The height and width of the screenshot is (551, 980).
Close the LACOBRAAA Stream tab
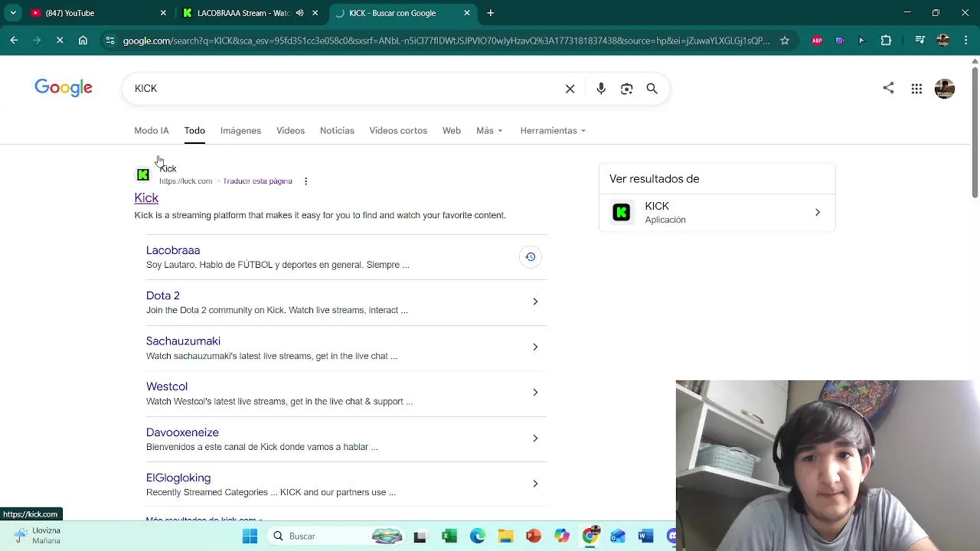(x=315, y=13)
